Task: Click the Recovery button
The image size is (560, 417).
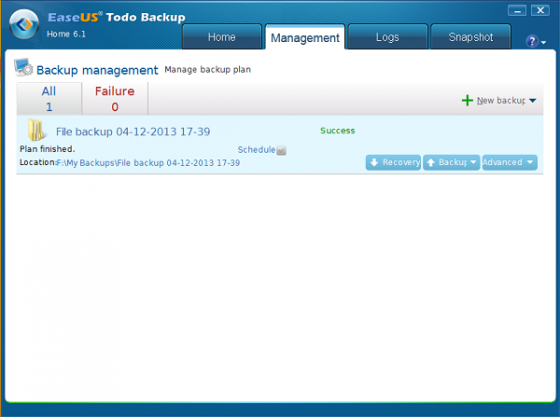Action: pyautogui.click(x=393, y=162)
